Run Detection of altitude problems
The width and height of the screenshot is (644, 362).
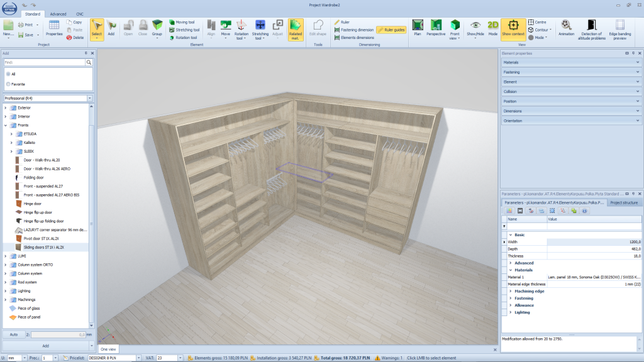click(x=591, y=30)
